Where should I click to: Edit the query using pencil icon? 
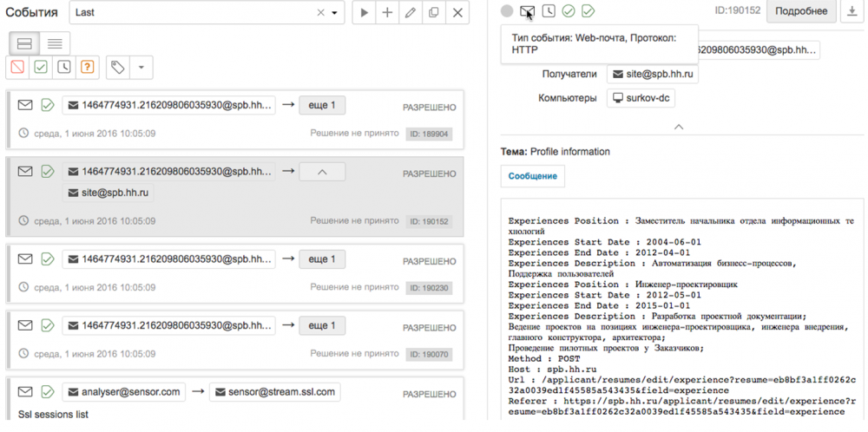pos(411,13)
